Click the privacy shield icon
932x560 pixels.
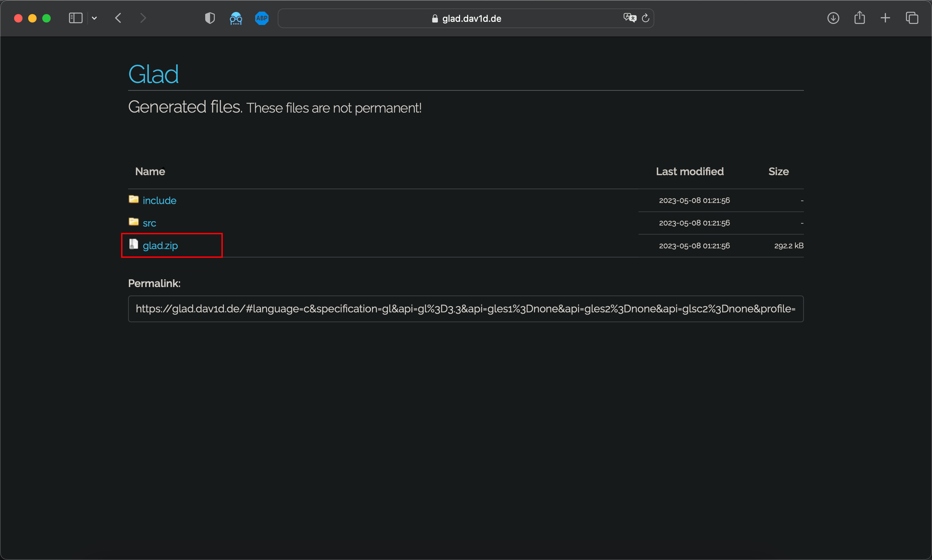[210, 18]
